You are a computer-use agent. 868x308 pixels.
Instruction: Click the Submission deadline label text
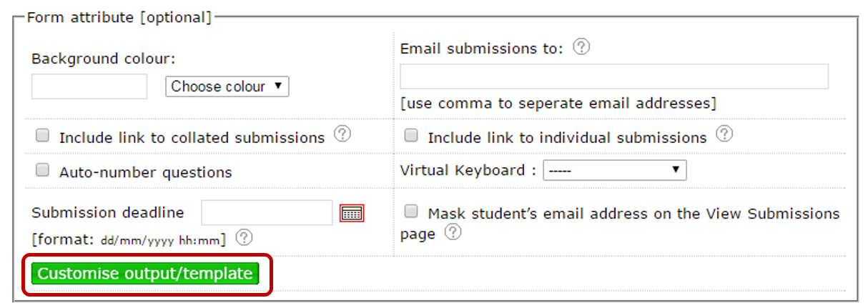point(108,212)
